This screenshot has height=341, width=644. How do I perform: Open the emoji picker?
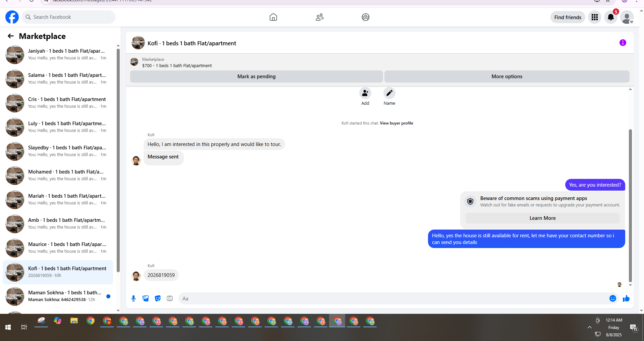613,298
